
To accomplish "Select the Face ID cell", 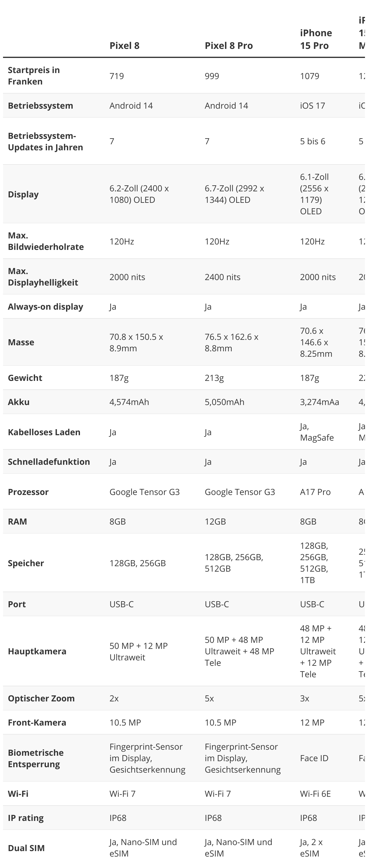I will (314, 758).
